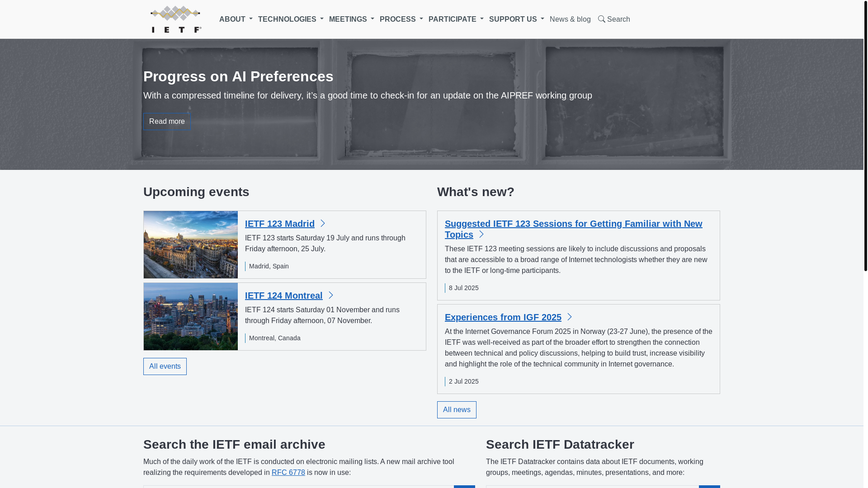The image size is (868, 488).
Task: Click the 'Montreal, Canada' location text
Action: [x=275, y=338]
